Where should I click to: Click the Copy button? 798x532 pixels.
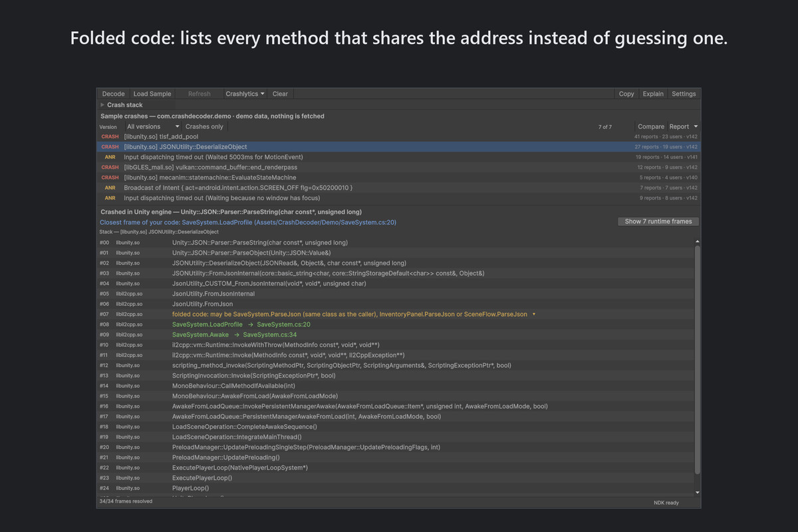626,94
